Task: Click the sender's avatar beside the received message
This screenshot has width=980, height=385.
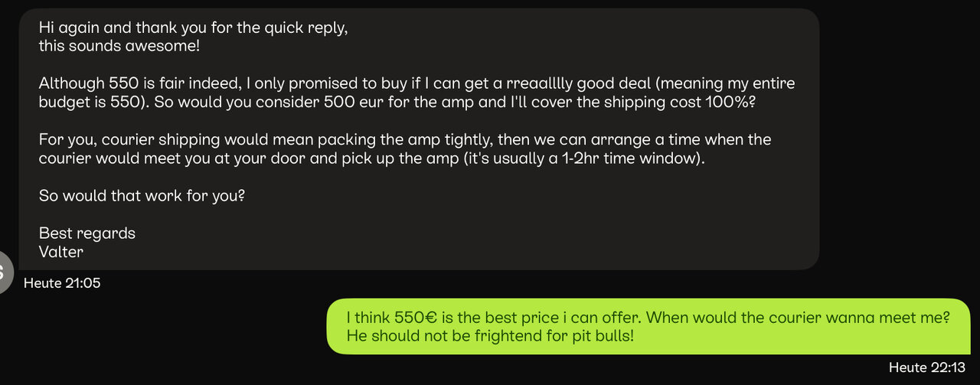Action: 5,271
